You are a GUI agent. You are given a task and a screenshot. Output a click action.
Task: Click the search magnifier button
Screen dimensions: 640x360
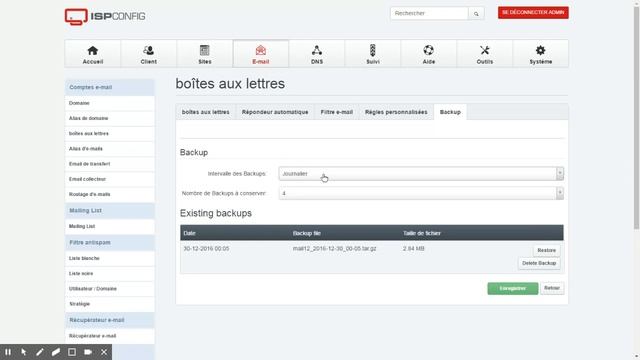[476, 13]
